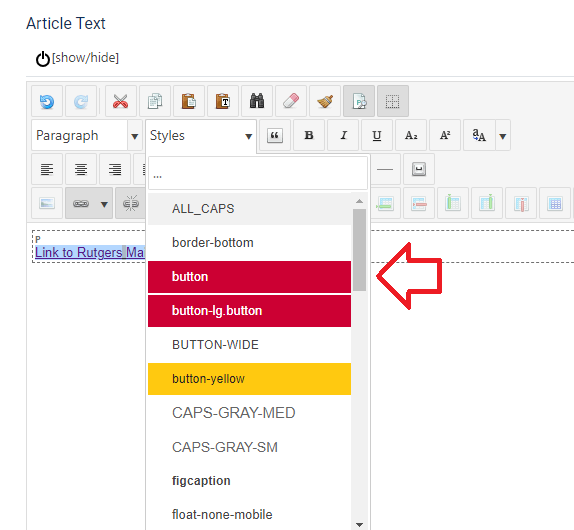Choose the red button style
The image size is (574, 530).
(x=249, y=277)
